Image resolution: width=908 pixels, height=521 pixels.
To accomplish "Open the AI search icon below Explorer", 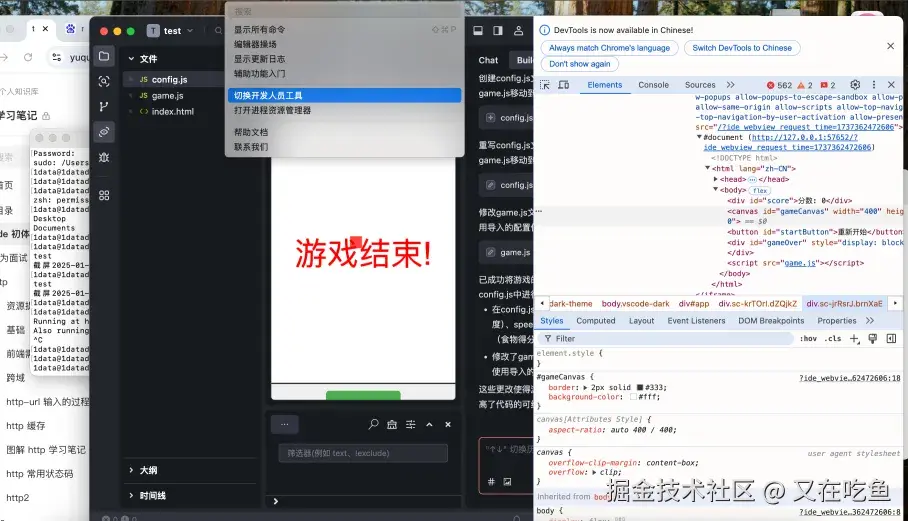I will 104,82.
